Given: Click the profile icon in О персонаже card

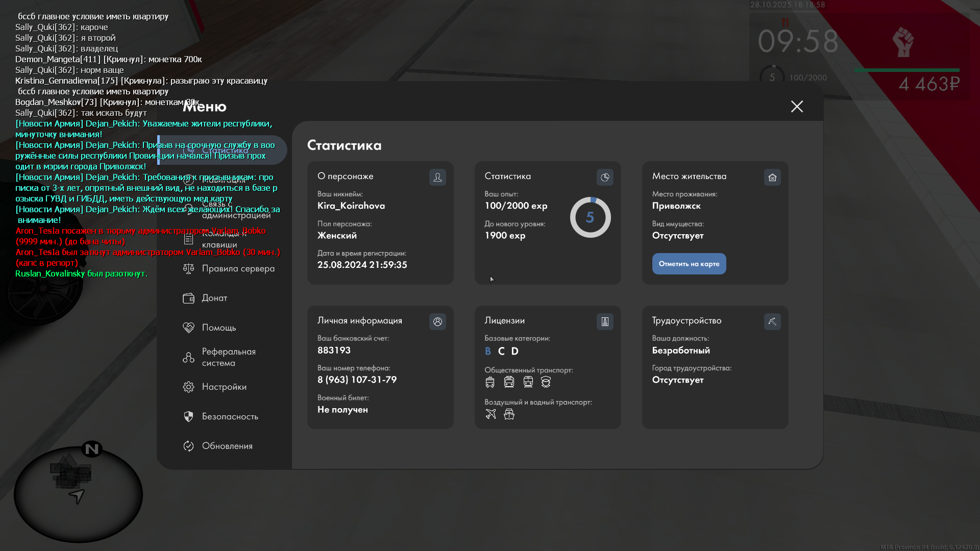Looking at the screenshot, I should 437,178.
